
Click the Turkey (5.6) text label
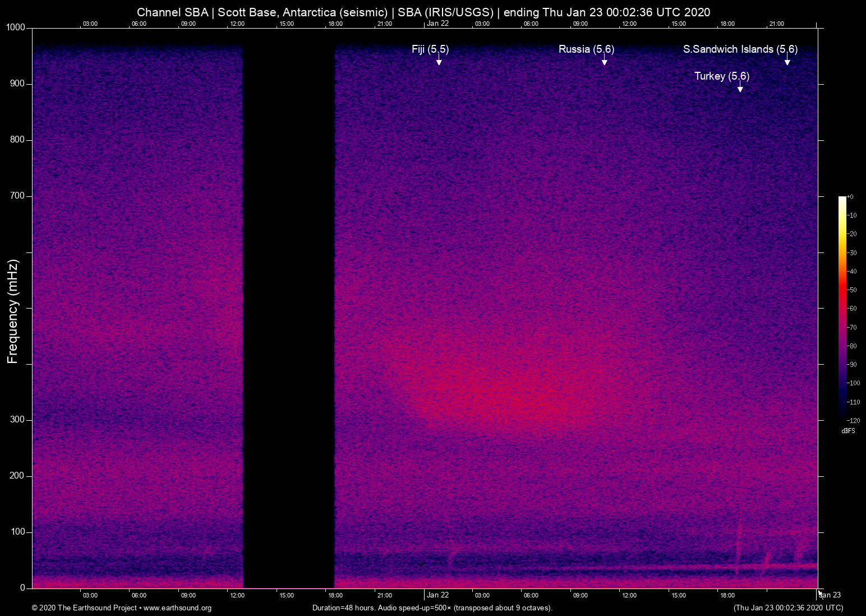coord(721,76)
